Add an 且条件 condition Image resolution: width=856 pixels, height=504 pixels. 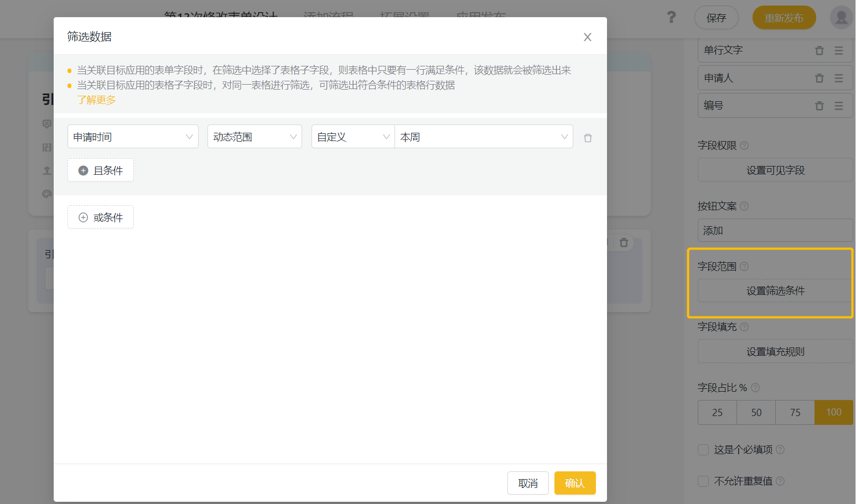click(101, 170)
